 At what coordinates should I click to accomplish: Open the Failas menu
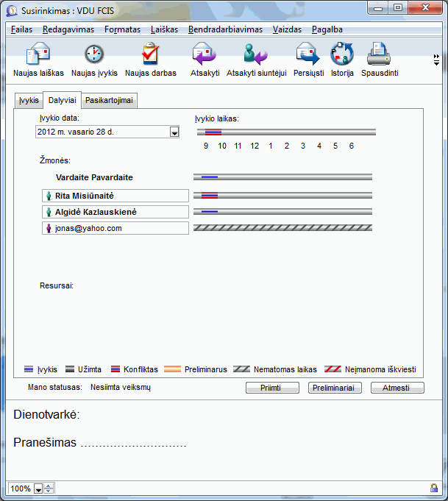(23, 29)
